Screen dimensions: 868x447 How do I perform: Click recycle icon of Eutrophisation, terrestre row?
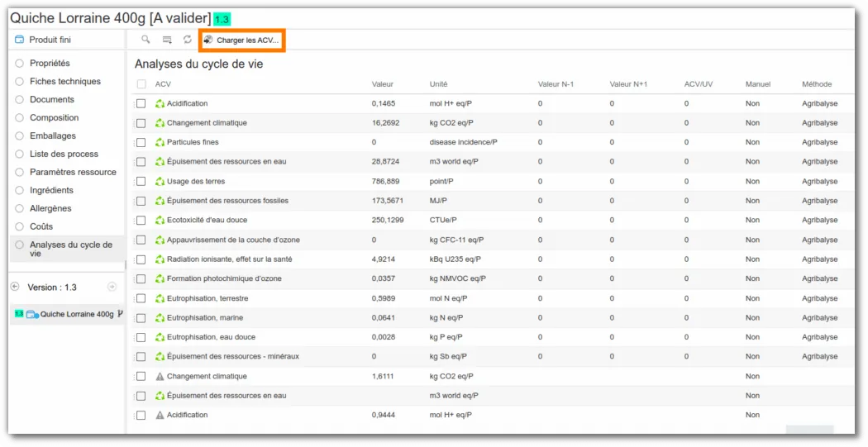(x=160, y=298)
